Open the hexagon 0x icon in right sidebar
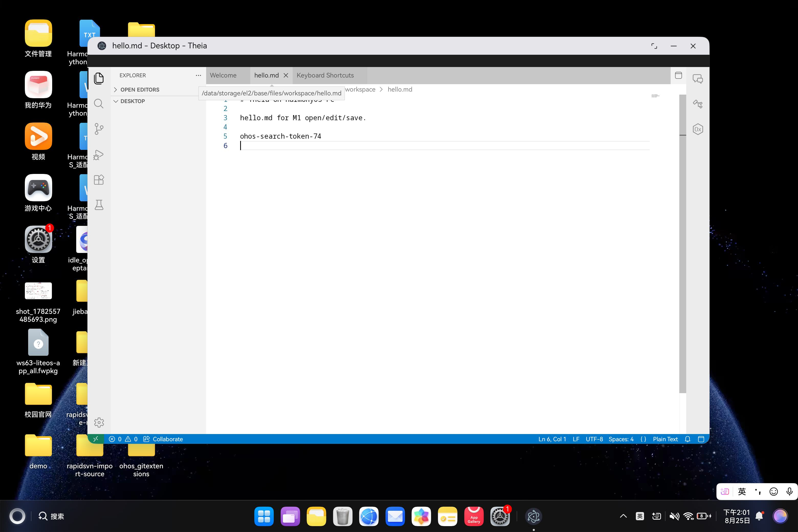 click(x=697, y=129)
